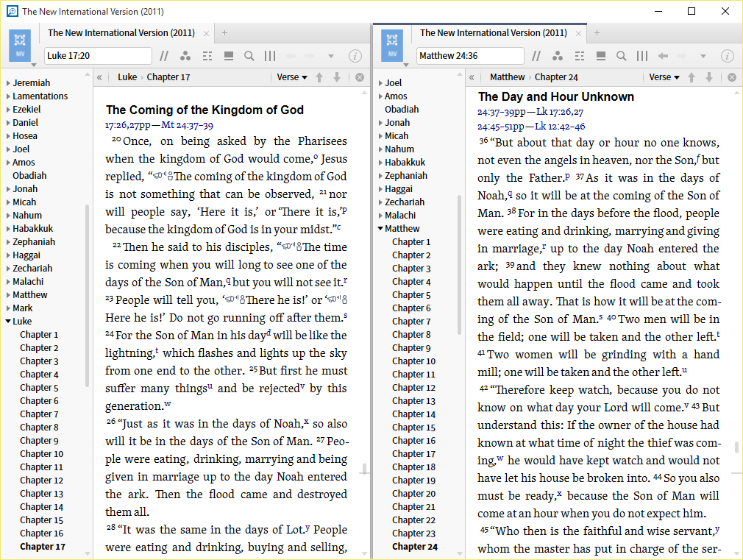Close the Luke locator bar

click(360, 77)
